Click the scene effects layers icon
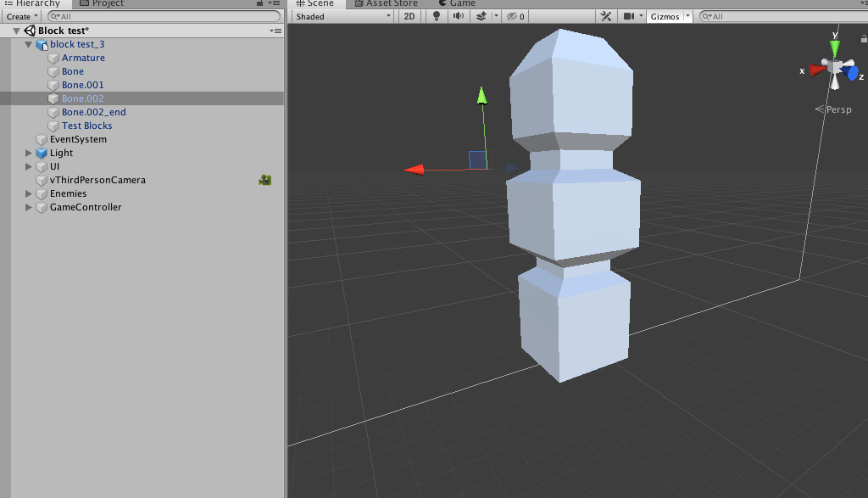This screenshot has height=498, width=868. [481, 16]
